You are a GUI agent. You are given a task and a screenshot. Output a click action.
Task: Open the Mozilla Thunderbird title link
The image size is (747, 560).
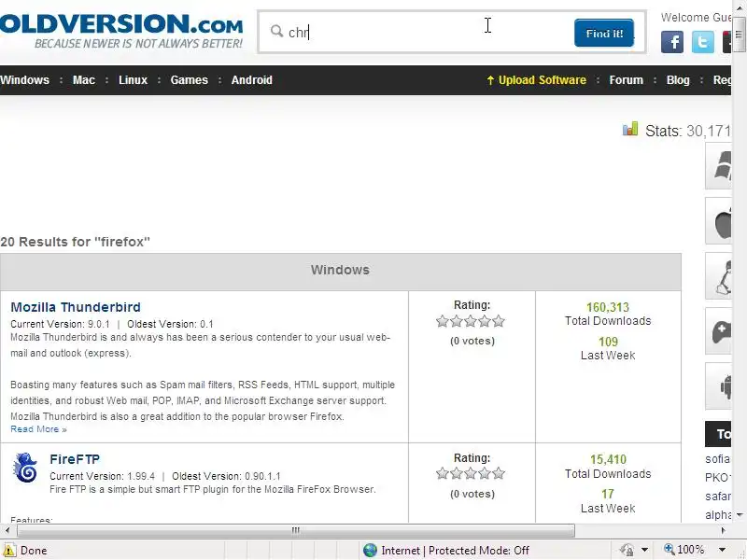point(76,307)
